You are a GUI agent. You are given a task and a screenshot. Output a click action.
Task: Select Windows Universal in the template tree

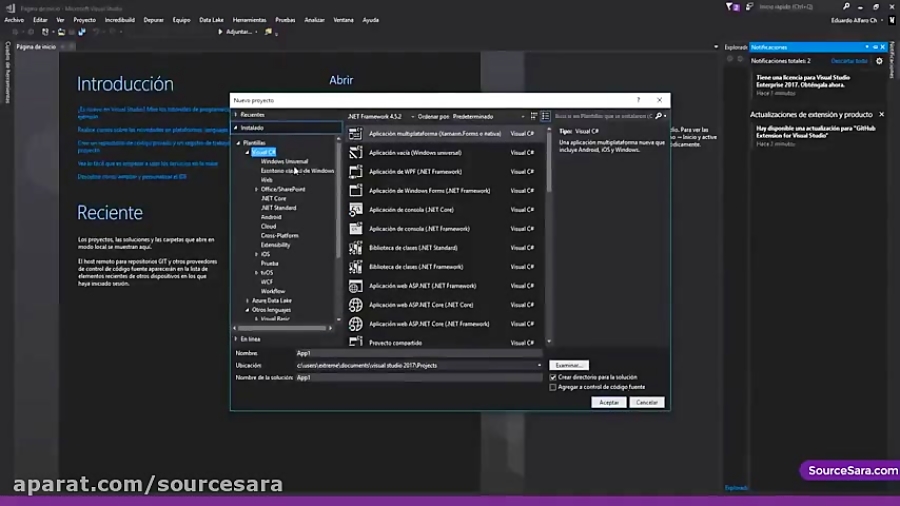click(x=284, y=162)
